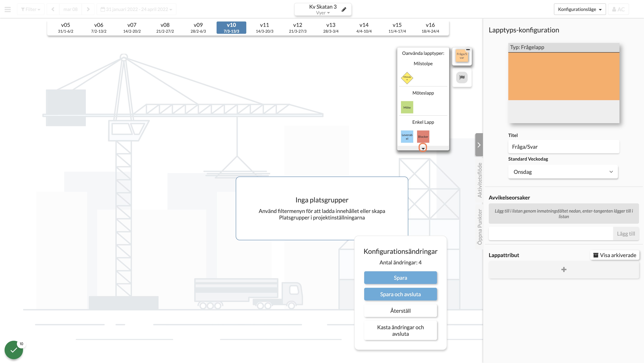
Task: Pick the green Möte note
Action: click(x=407, y=107)
